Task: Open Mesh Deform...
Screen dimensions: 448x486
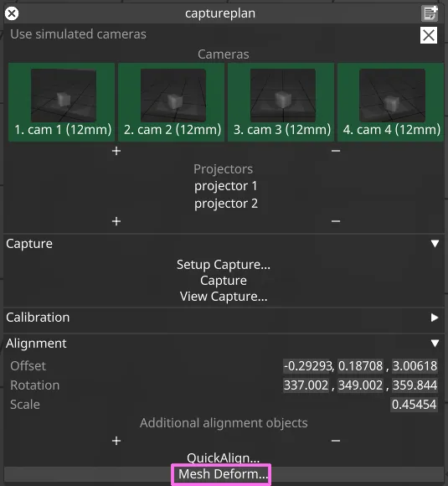Action: click(224, 474)
